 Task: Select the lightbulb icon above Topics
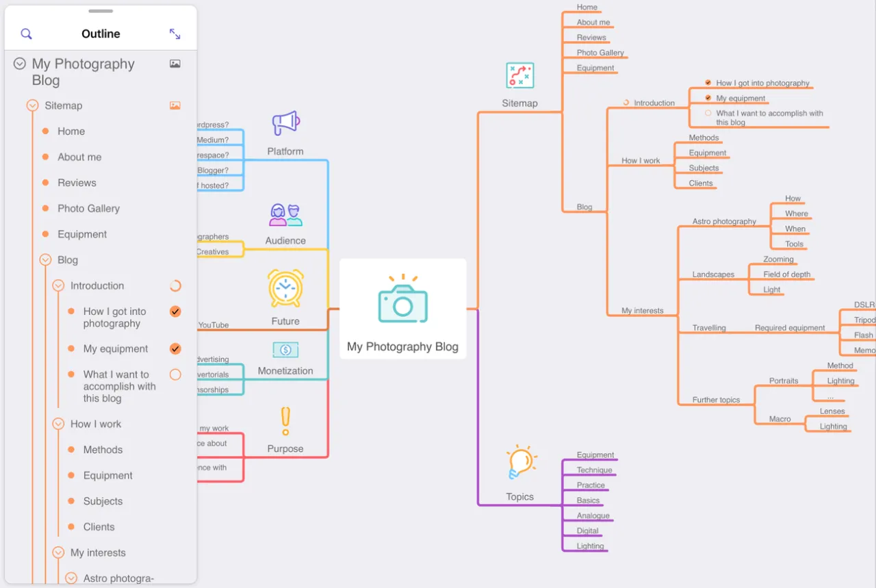click(x=521, y=462)
